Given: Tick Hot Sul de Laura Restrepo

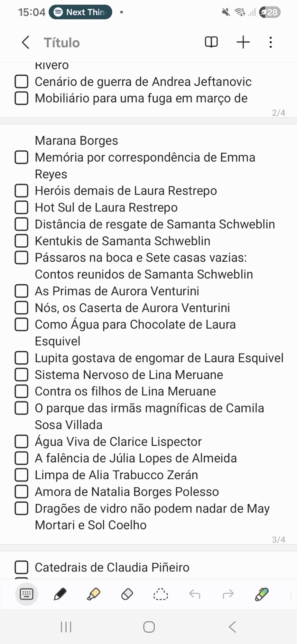Looking at the screenshot, I should pos(22,207).
